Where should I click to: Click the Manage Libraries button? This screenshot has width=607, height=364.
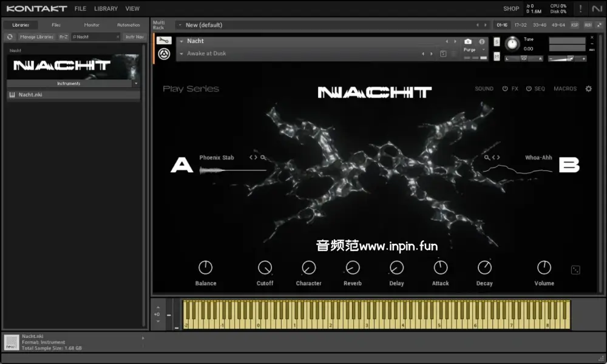tap(36, 37)
